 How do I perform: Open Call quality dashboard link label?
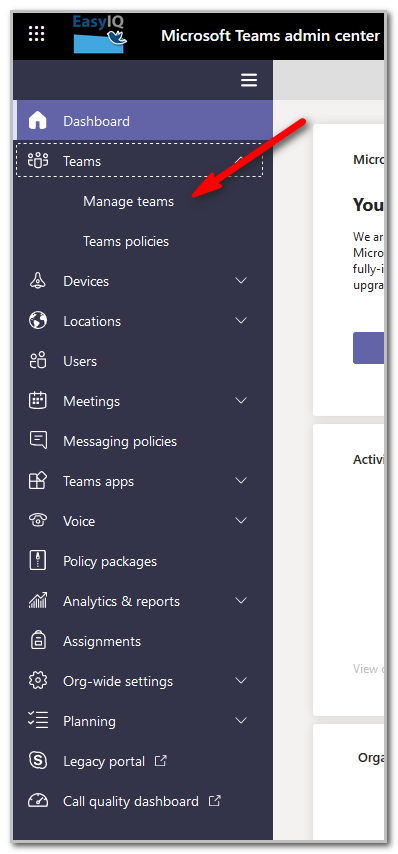tap(131, 802)
